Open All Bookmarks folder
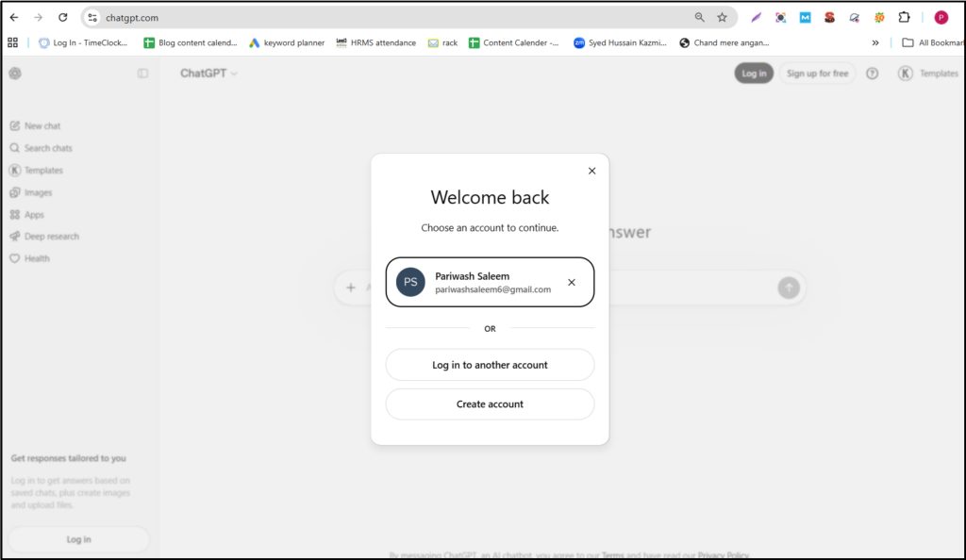 [933, 42]
